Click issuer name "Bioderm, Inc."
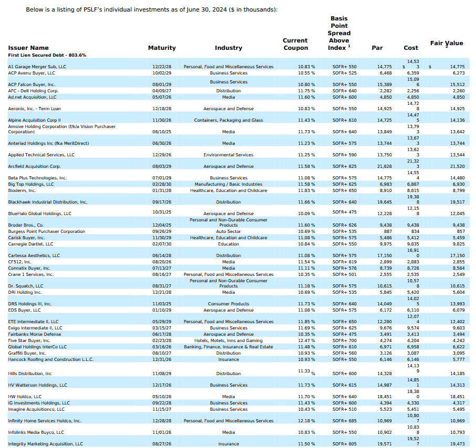 tap(22, 191)
